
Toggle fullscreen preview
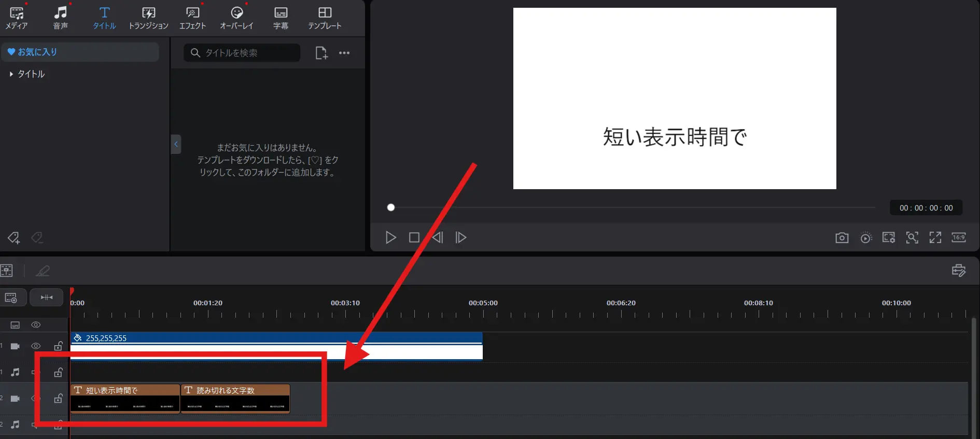[x=935, y=237]
